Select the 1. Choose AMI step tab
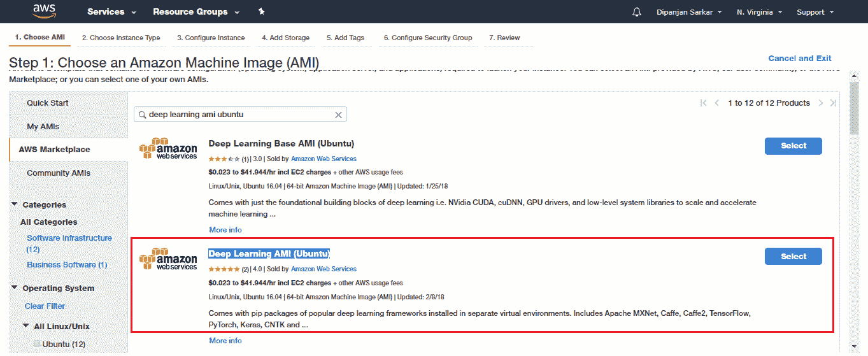 tap(39, 38)
